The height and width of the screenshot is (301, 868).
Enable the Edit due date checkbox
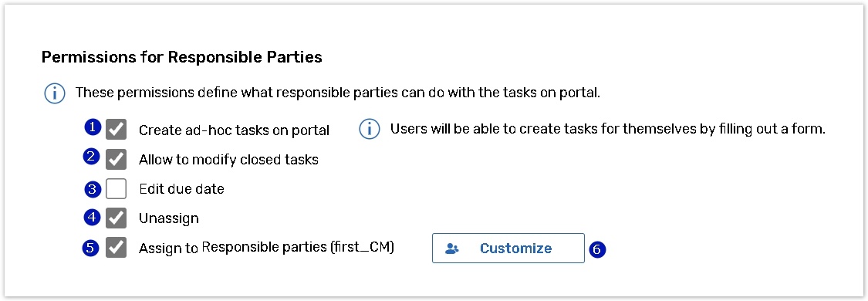tap(117, 188)
